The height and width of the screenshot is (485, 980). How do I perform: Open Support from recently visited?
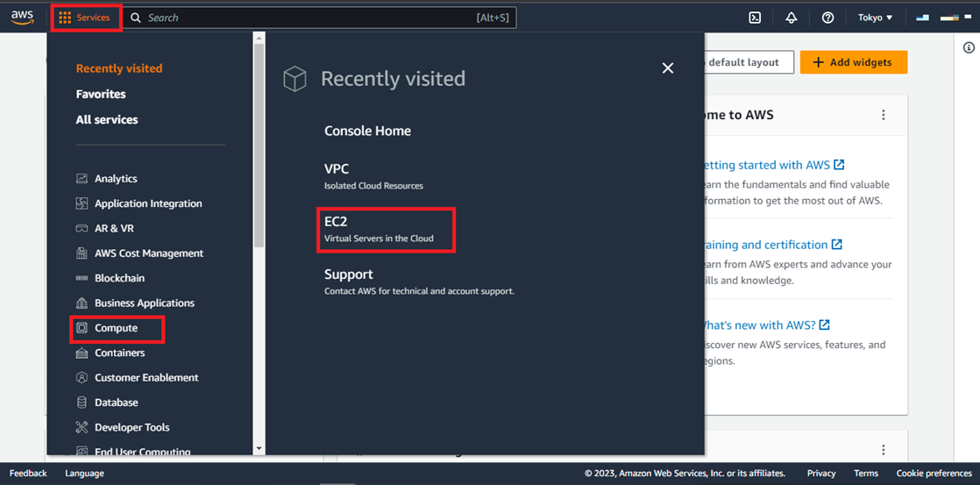419,282
